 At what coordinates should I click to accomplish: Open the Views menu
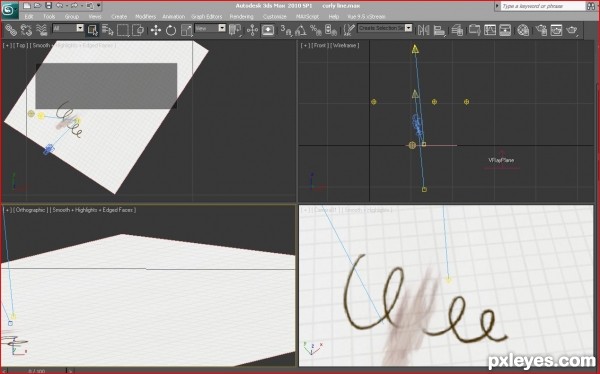[95, 16]
